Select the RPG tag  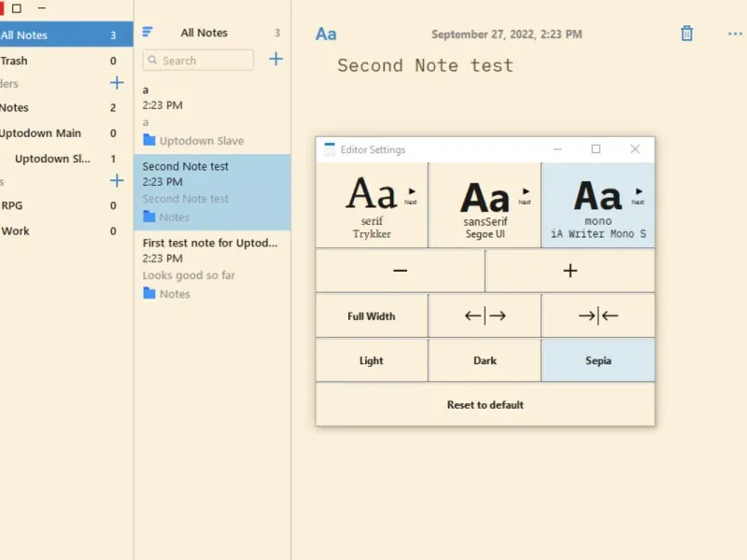tap(66, 205)
